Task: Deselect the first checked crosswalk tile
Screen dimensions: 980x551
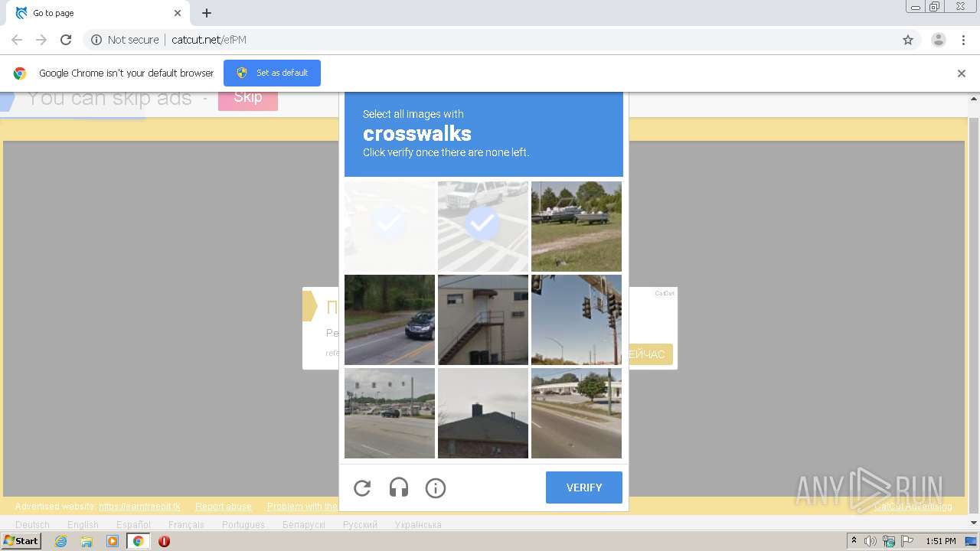Action: tap(390, 227)
